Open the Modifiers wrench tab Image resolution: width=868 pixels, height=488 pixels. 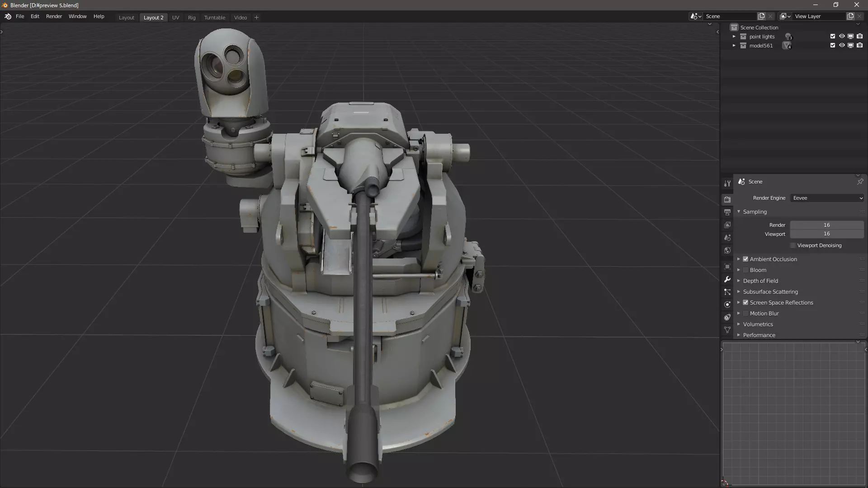727,279
